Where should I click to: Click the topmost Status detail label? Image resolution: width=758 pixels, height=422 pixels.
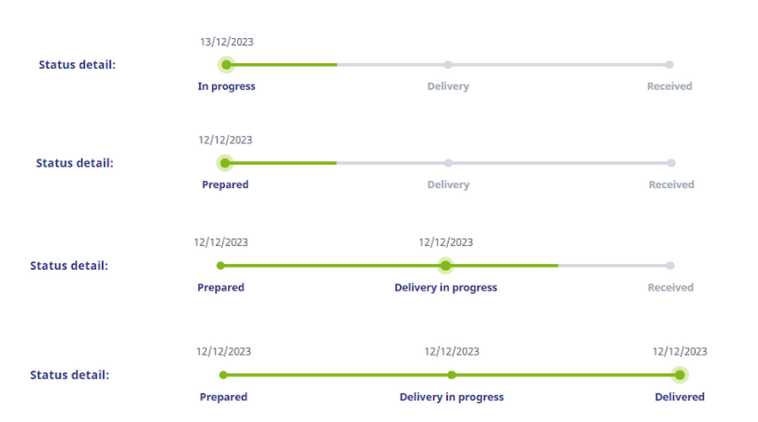click(x=77, y=65)
